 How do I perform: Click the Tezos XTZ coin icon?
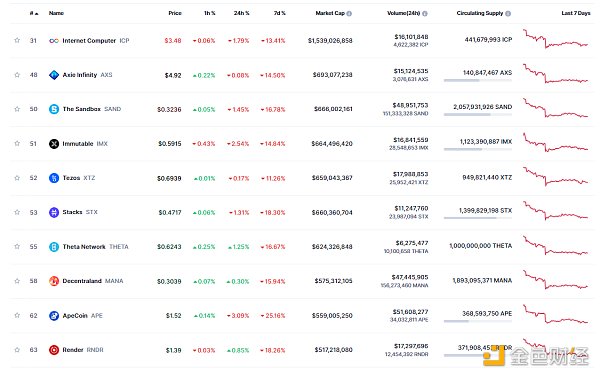pos(54,178)
